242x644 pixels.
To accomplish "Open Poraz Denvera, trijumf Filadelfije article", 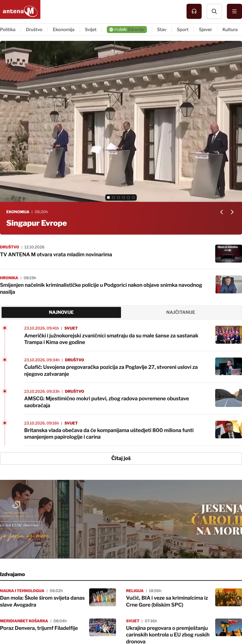I will point(39,628).
